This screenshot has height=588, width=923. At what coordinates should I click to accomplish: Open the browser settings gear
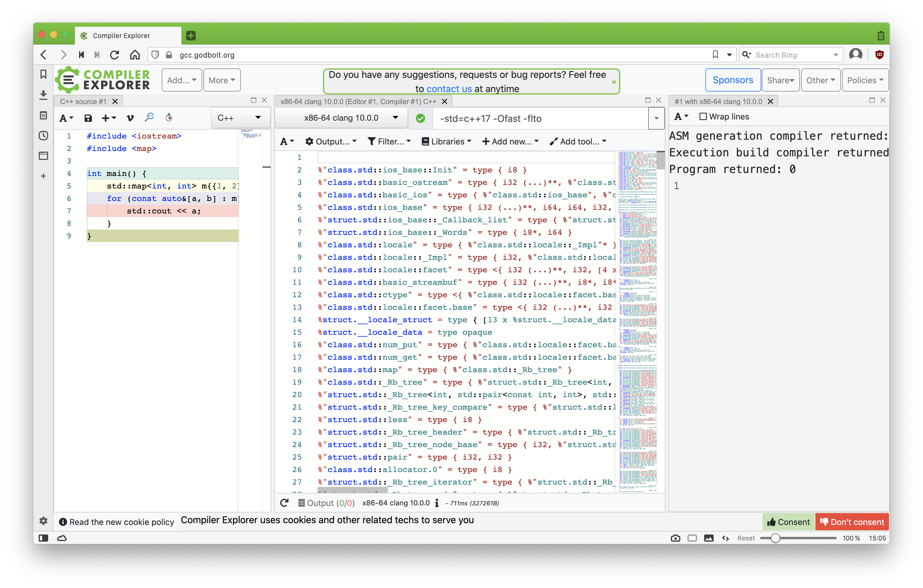[x=43, y=521]
